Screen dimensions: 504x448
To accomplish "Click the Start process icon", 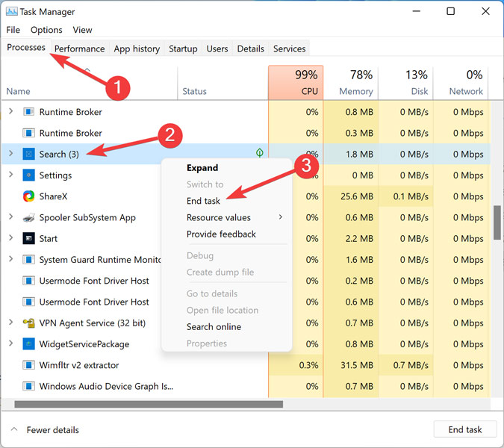I will (28, 238).
